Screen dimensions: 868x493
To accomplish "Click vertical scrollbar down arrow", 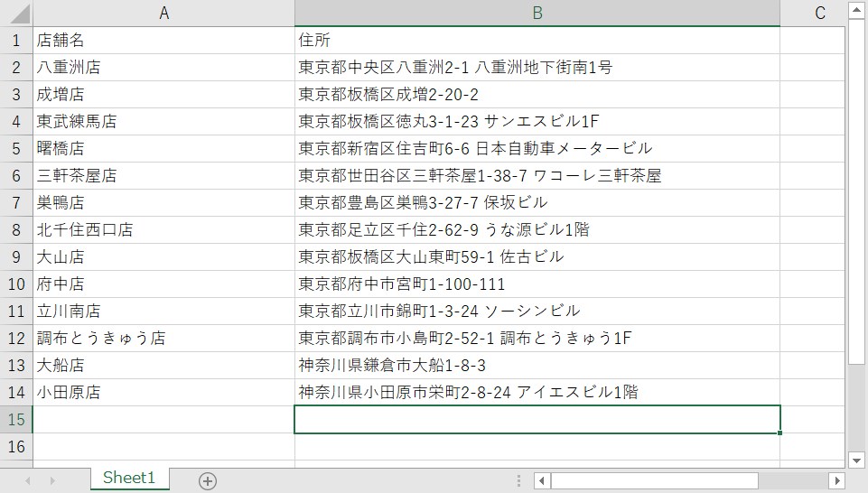I will 856,460.
